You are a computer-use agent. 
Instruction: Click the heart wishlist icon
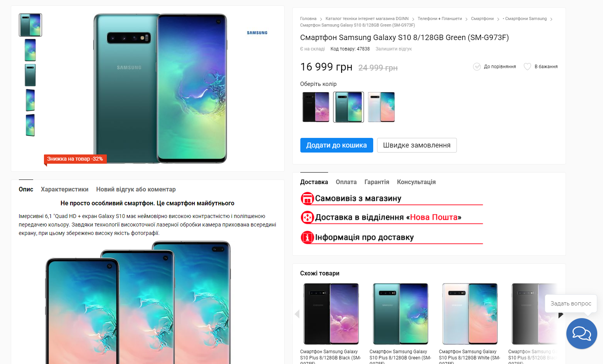click(x=527, y=67)
